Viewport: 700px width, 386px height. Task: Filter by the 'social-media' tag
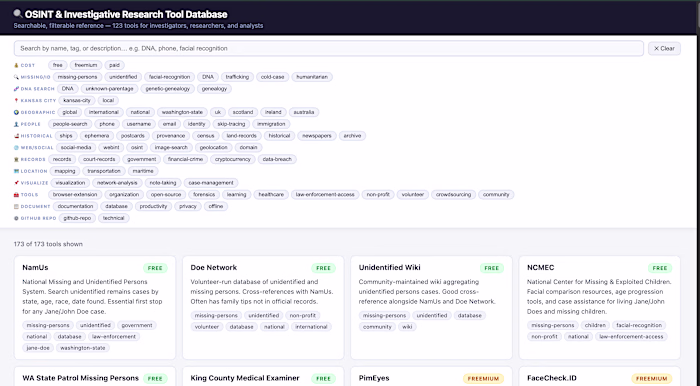tap(76, 148)
